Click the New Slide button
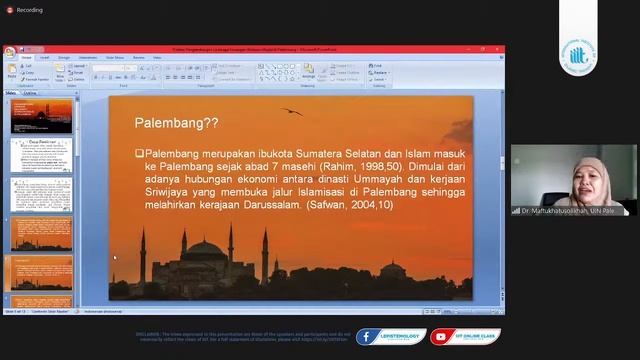The image size is (640, 360). click(60, 73)
